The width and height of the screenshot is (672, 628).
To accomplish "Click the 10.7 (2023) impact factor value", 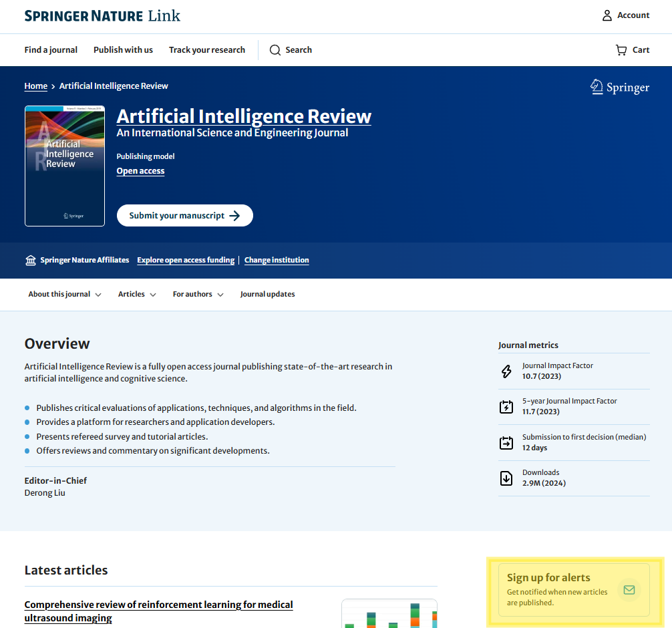I will point(541,376).
